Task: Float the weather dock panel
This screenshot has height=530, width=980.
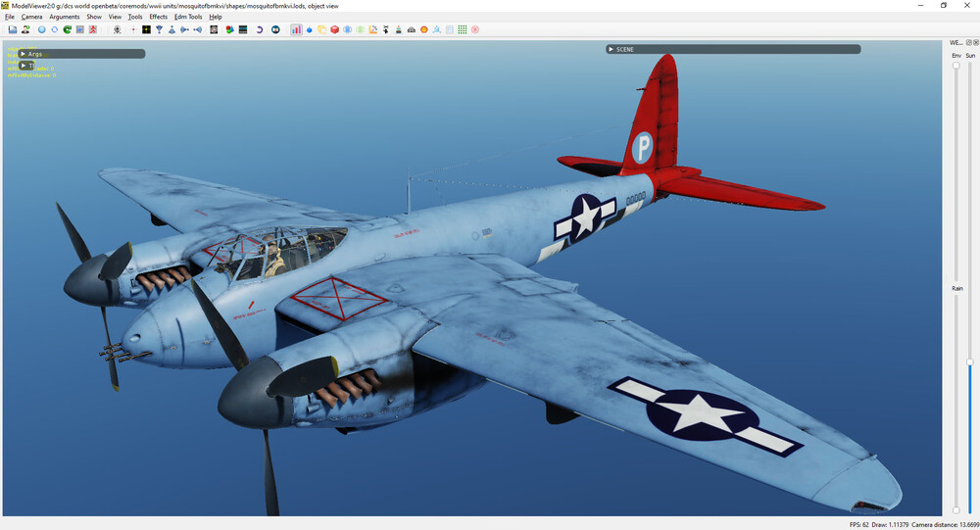Action: 969,42
